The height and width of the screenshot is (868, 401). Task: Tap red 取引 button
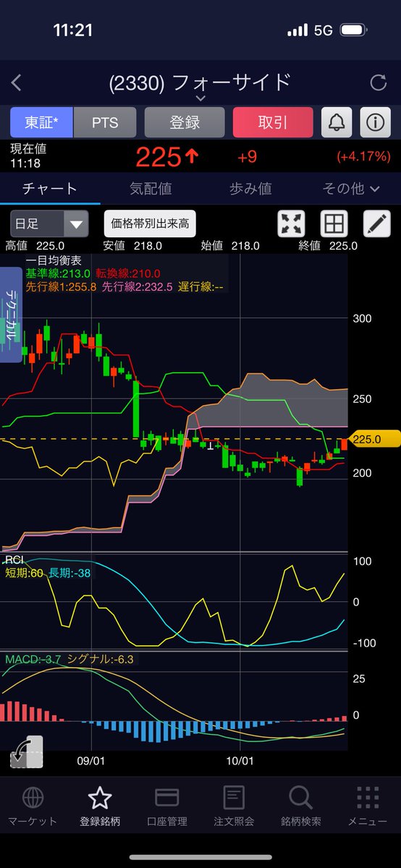pyautogui.click(x=273, y=122)
